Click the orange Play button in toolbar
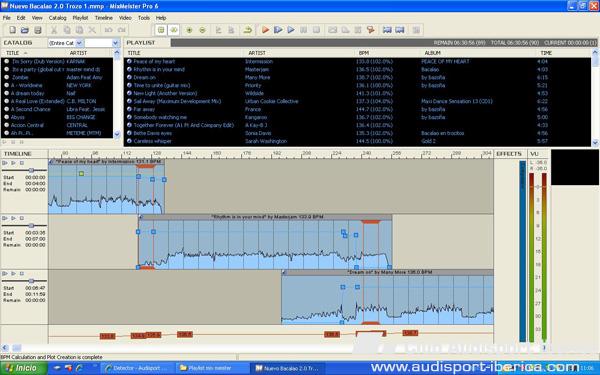This screenshot has width=600, height=375. point(265,30)
